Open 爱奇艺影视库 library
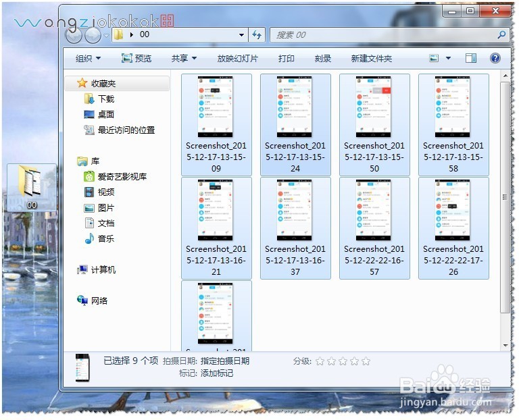 click(115, 177)
